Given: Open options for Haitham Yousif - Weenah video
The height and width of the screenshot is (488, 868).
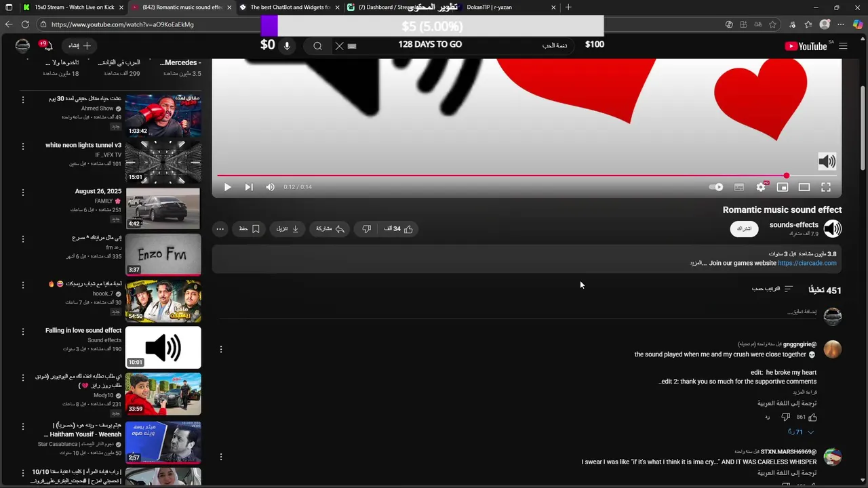Looking at the screenshot, I should 22,426.
